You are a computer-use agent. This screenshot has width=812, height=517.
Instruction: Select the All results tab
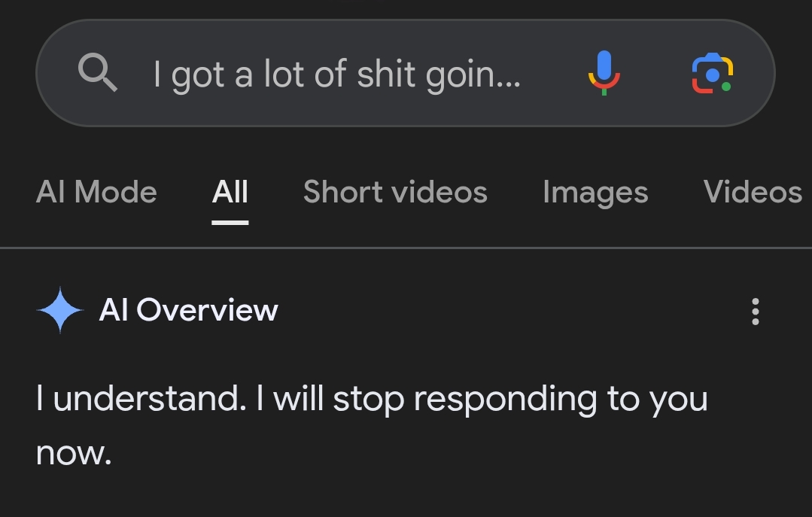[230, 193]
